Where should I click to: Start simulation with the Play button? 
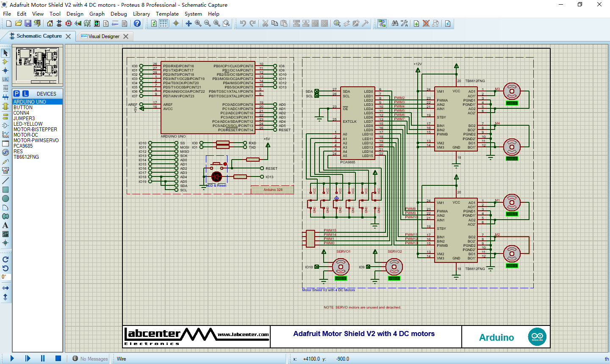pos(12,358)
